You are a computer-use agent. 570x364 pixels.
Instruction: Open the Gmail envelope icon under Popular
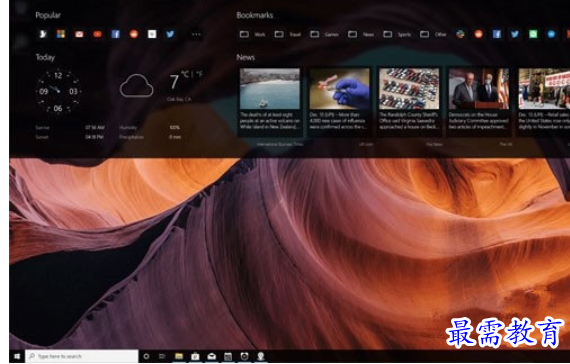(79, 34)
